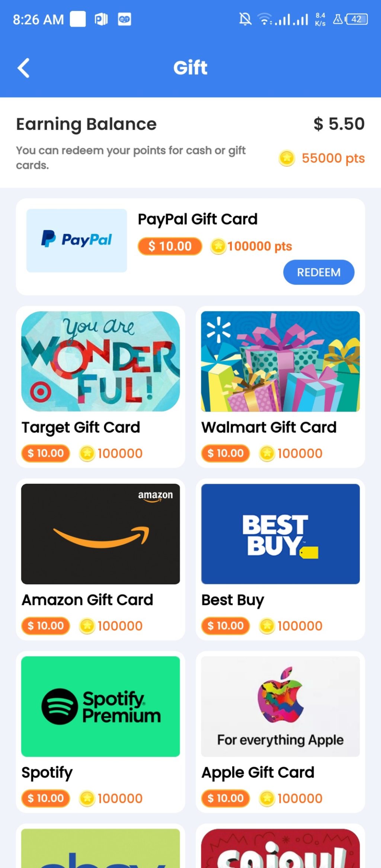Redeem the PayPal Gift Card
381x868 pixels.
(318, 272)
